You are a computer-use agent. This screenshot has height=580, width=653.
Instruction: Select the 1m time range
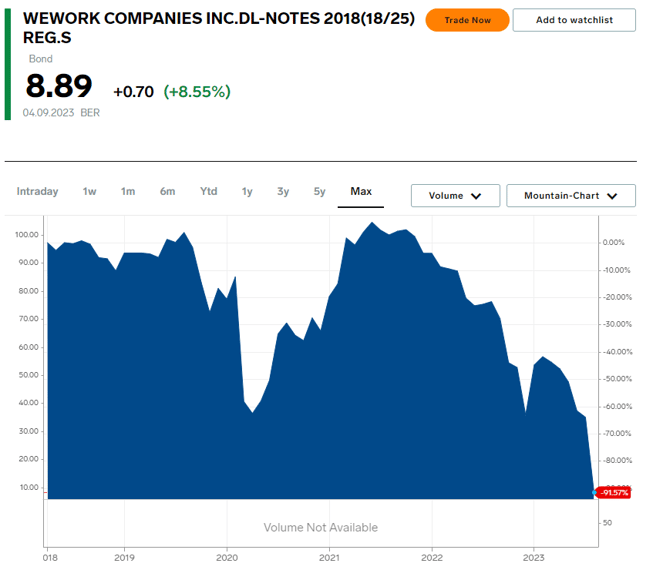pyautogui.click(x=128, y=192)
